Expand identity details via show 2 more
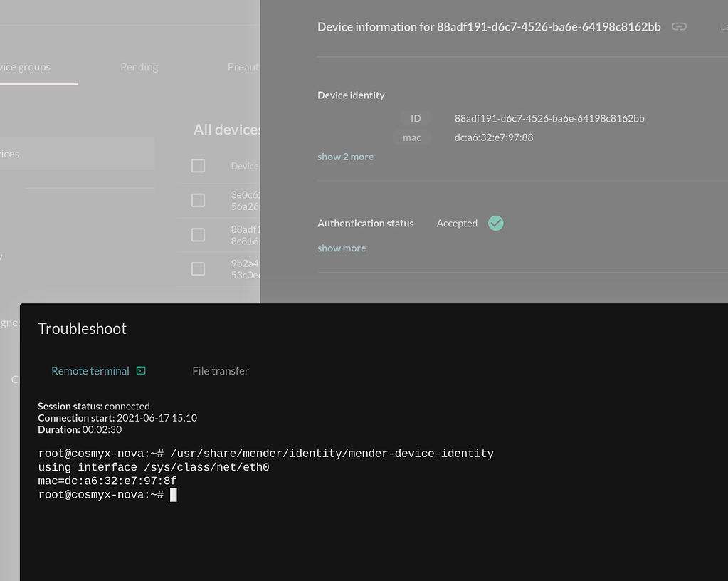This screenshot has height=581, width=728. [345, 156]
